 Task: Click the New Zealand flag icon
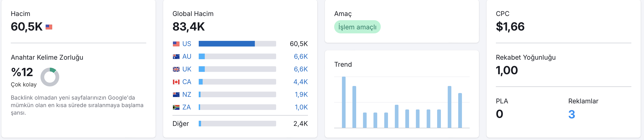pyautogui.click(x=176, y=95)
